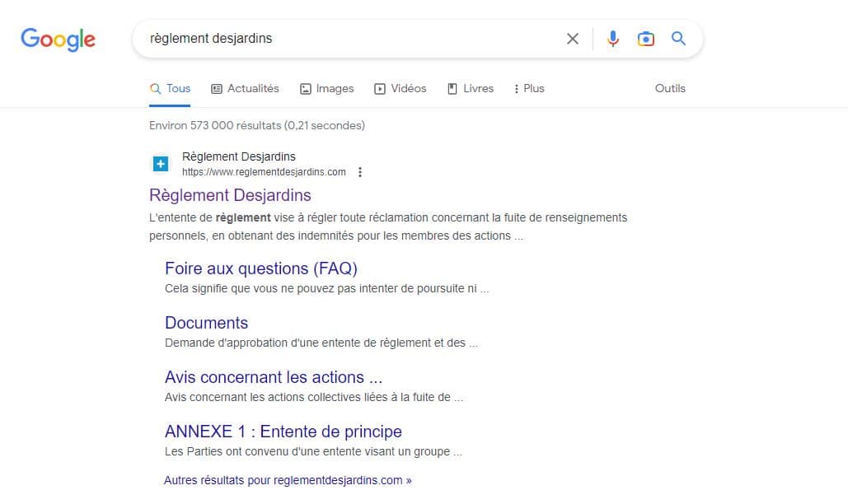Screen dimensions: 848x504
Task: Open Avis concernant les actions link
Action: pos(273,377)
